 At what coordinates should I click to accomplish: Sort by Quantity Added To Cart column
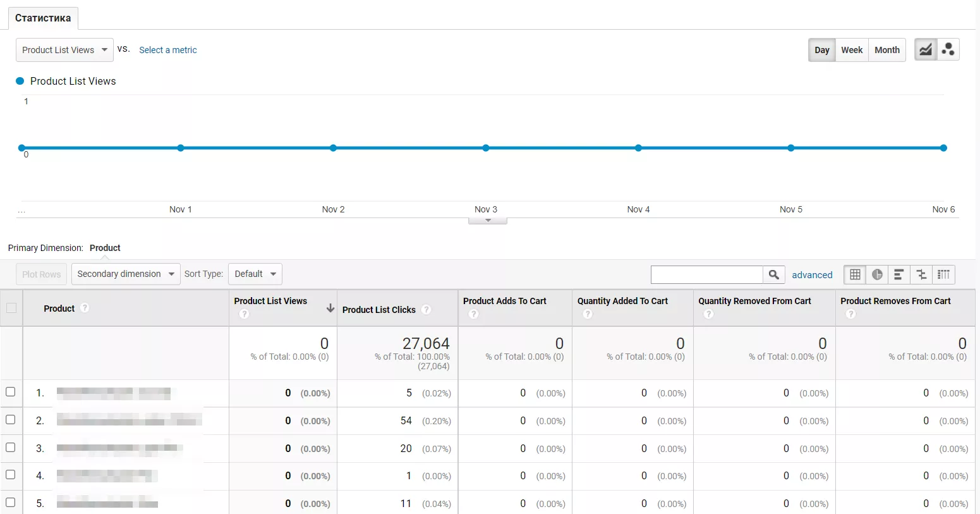coord(622,301)
